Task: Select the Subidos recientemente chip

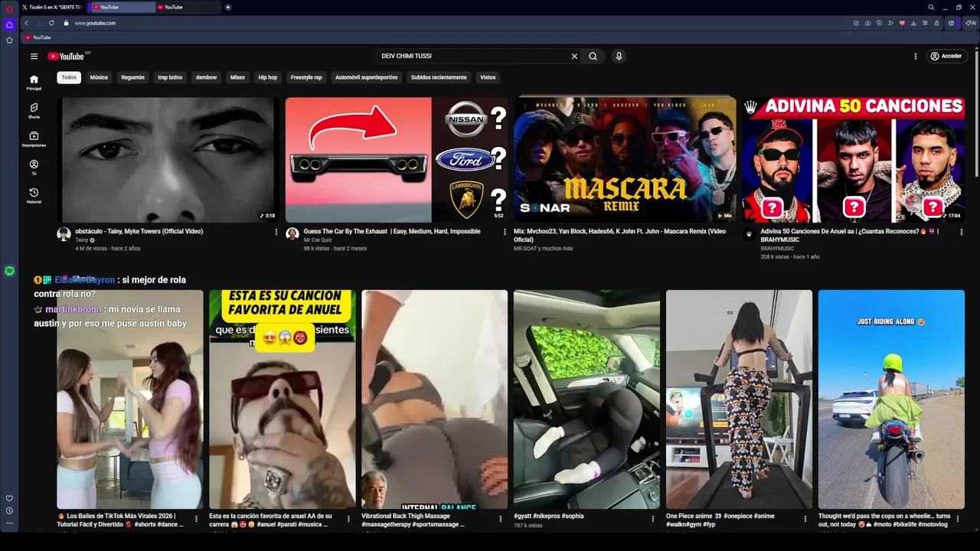Action: [x=439, y=77]
